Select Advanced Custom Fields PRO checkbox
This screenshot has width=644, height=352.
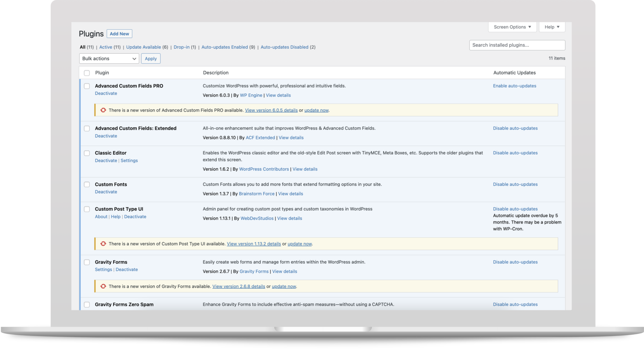(87, 86)
